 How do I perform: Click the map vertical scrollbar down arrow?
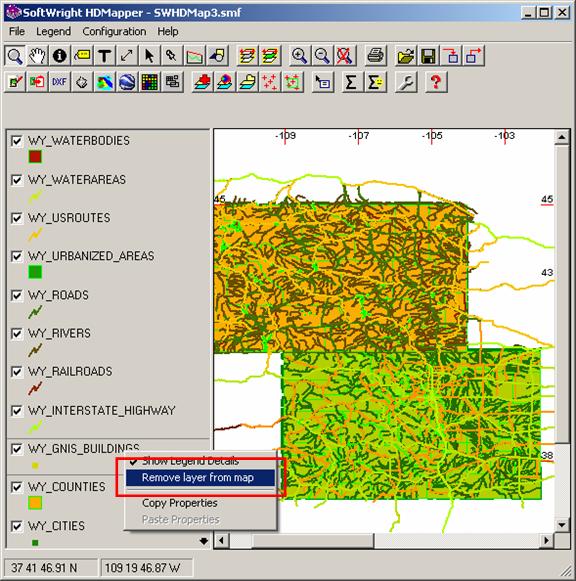tap(562, 525)
